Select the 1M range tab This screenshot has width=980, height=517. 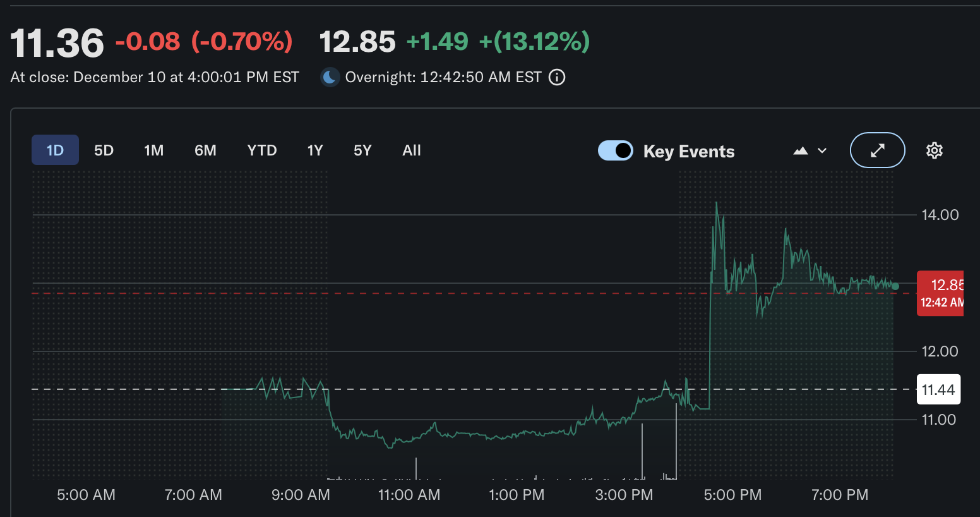pos(153,150)
